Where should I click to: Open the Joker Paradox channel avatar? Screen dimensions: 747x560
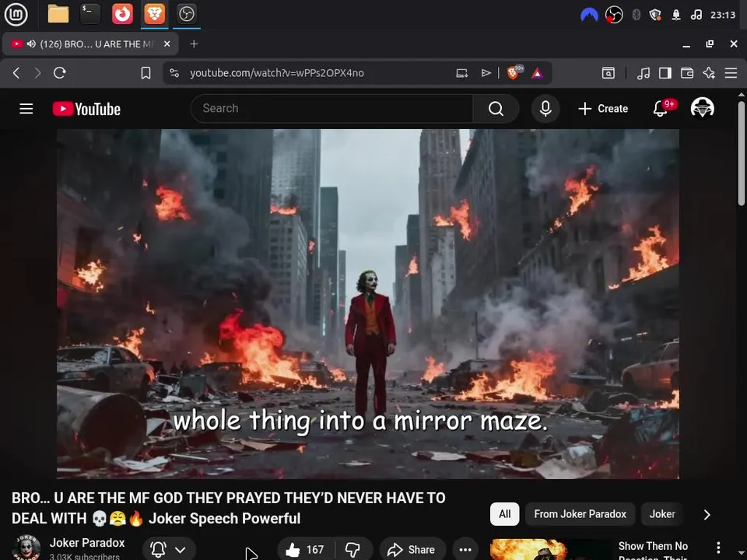pos(26,548)
